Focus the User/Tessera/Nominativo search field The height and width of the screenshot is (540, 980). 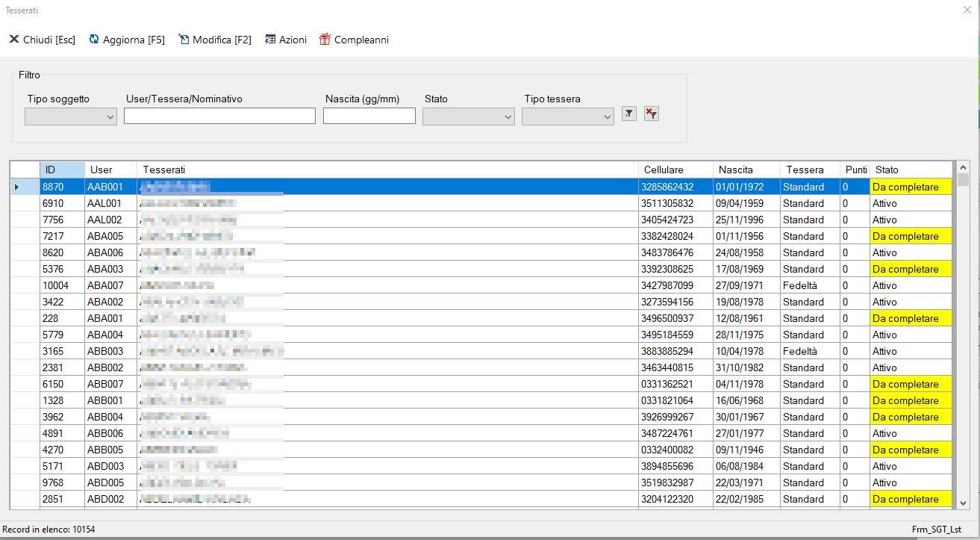[219, 116]
